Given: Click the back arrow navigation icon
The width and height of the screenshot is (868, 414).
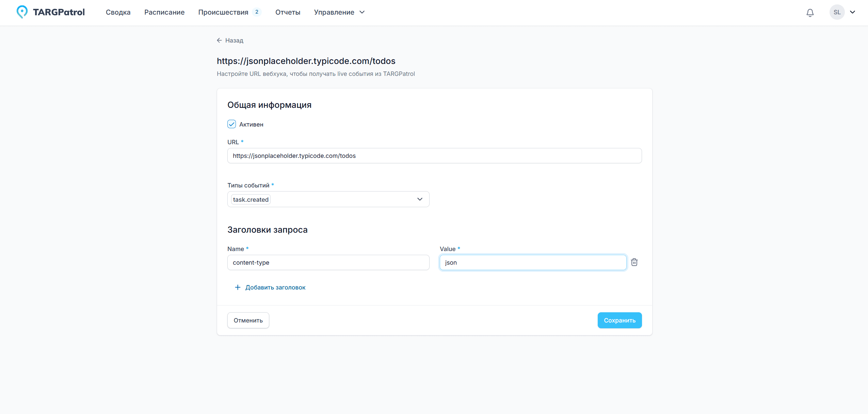Looking at the screenshot, I should pos(220,40).
